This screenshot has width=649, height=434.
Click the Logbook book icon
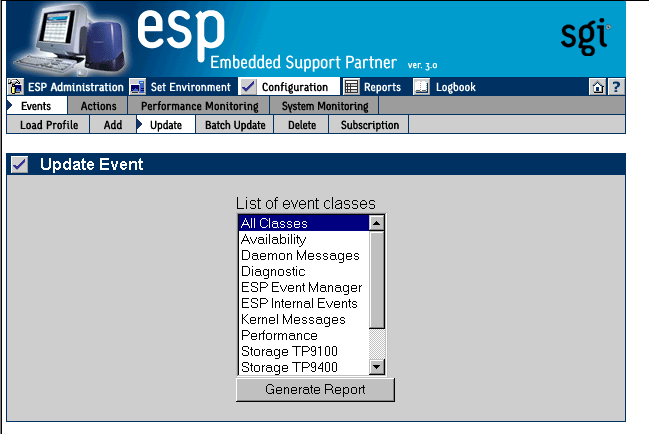point(421,87)
